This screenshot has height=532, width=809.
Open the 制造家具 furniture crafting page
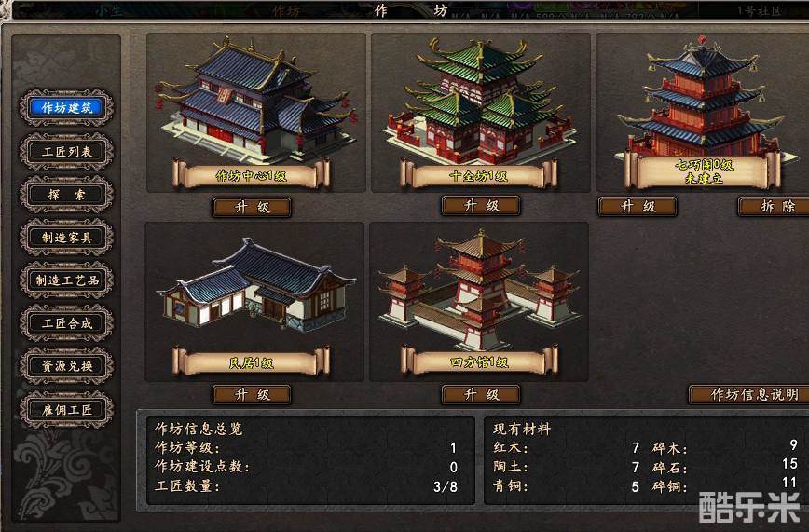point(66,238)
